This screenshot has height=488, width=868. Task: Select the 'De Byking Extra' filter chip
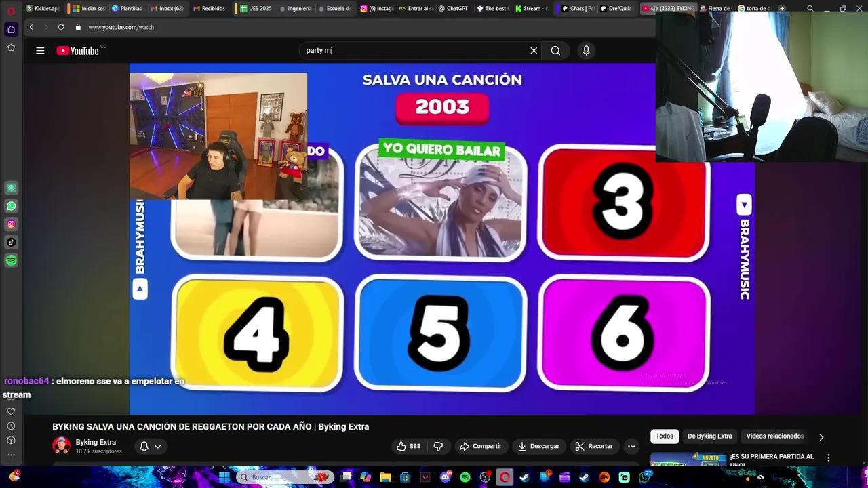click(709, 436)
